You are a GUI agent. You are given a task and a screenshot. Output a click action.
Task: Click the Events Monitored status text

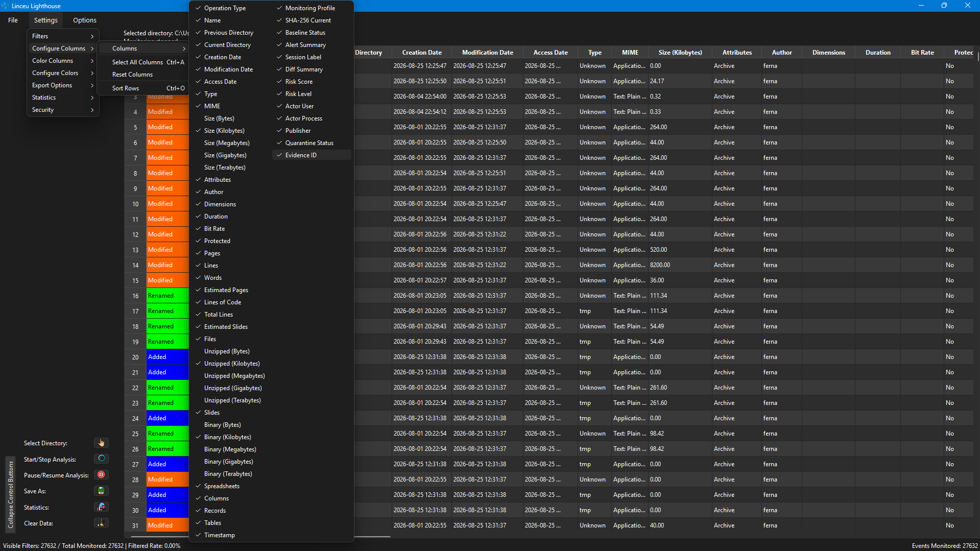coord(944,545)
